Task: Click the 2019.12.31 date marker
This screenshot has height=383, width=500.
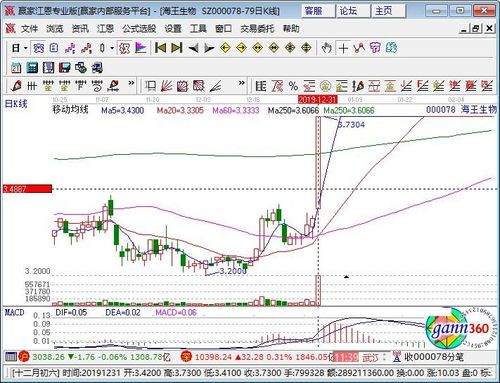Action: click(318, 99)
